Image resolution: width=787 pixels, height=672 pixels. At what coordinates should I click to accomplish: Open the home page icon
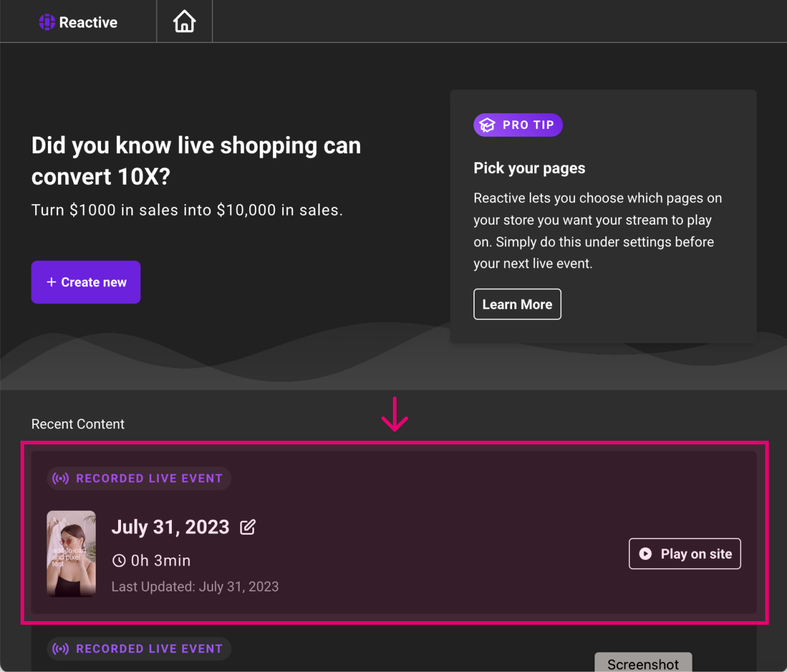(x=185, y=22)
